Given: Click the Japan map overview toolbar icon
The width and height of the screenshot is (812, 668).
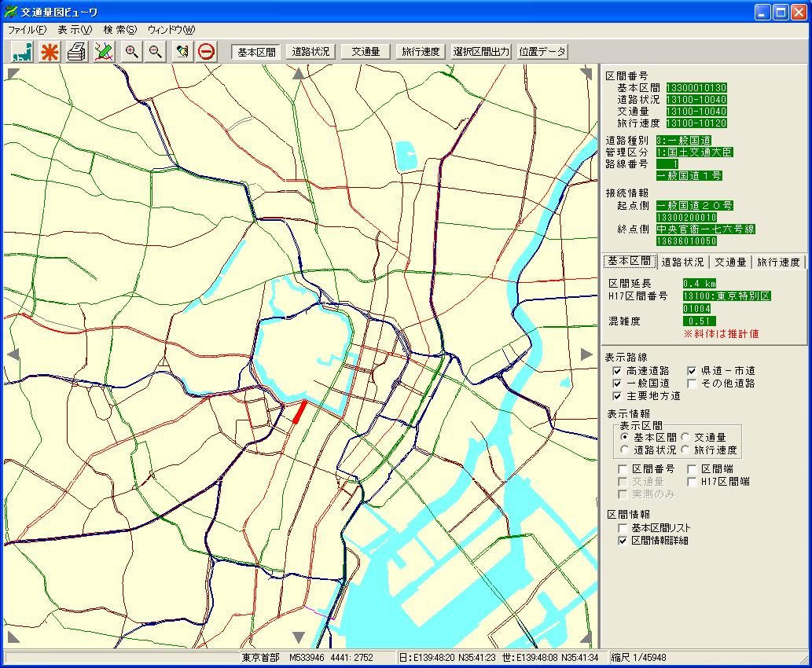Looking at the screenshot, I should (x=23, y=52).
